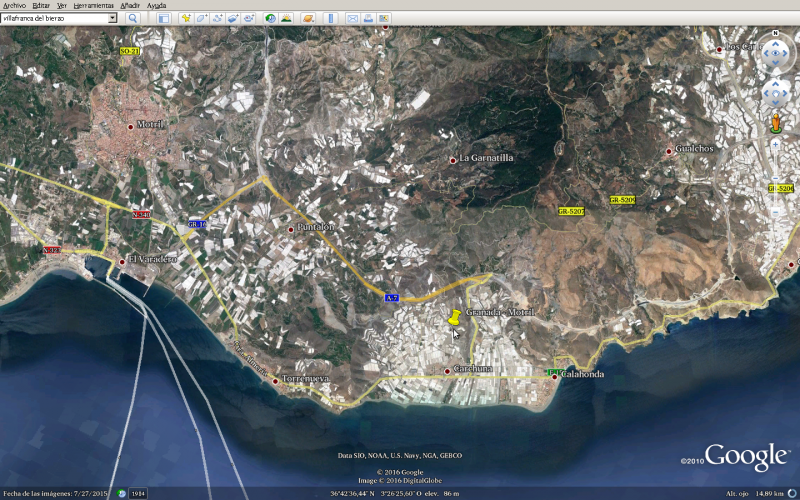
Task: Open the Herramientas menu
Action: coord(92,5)
